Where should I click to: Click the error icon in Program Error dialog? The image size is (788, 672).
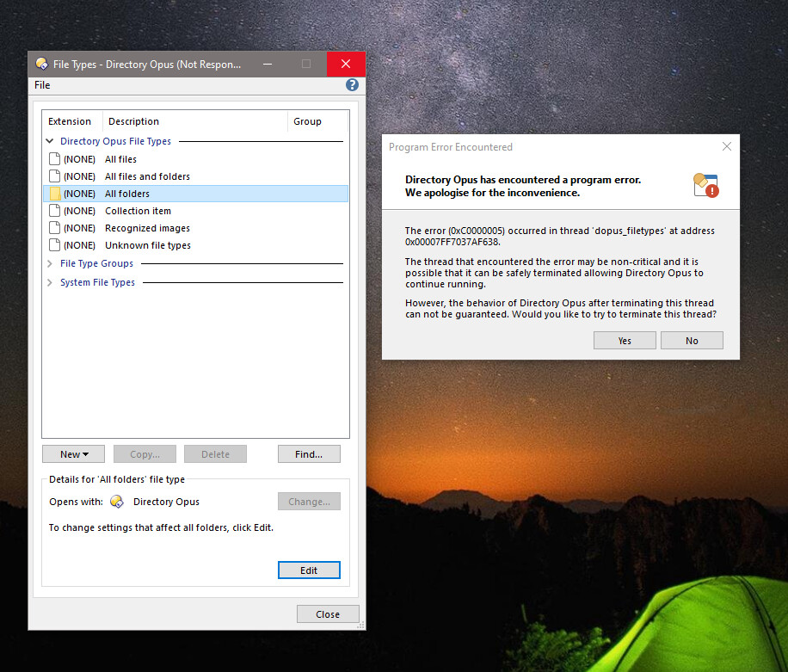click(706, 186)
